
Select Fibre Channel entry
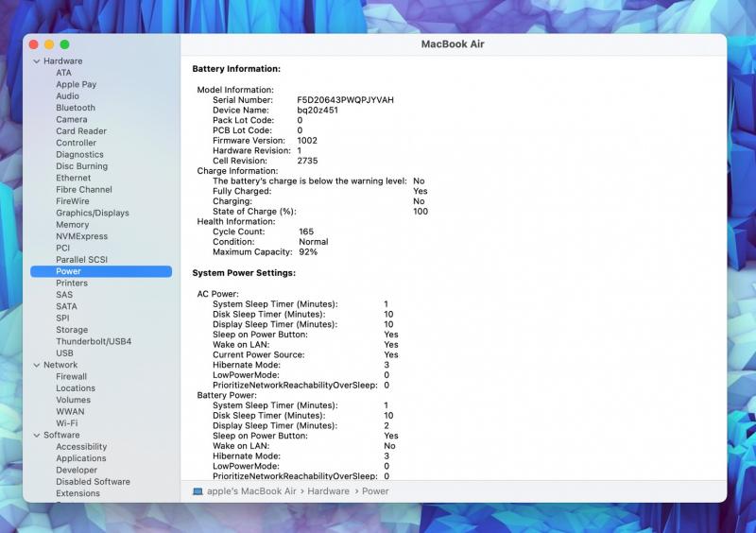point(84,190)
